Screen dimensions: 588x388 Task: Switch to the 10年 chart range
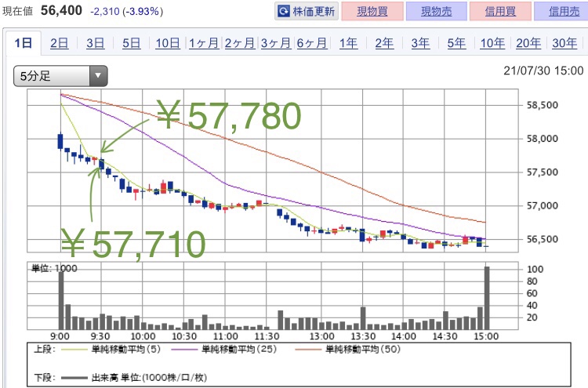pyautogui.click(x=492, y=43)
